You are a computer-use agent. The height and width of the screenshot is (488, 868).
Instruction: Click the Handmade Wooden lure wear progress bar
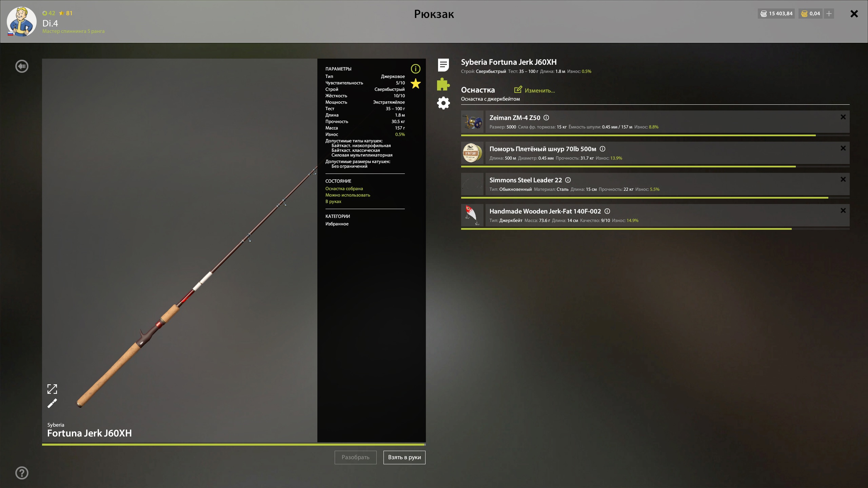coord(655,229)
